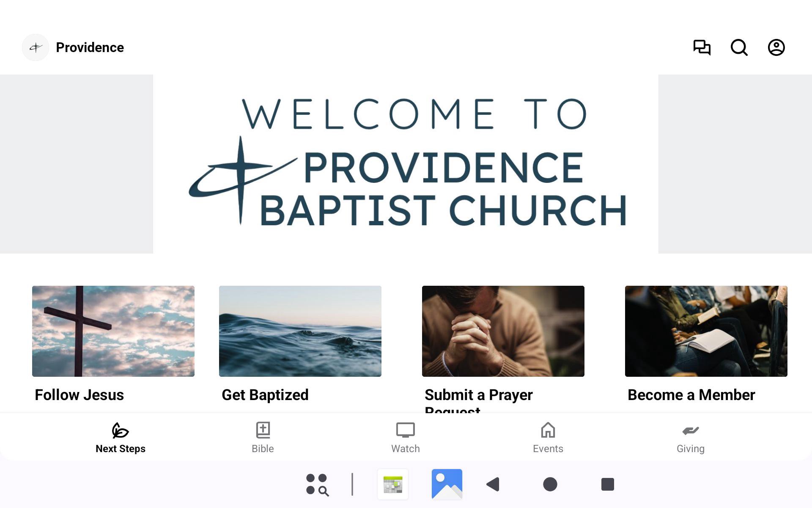Open the gallery app in taskbar

coord(447,484)
